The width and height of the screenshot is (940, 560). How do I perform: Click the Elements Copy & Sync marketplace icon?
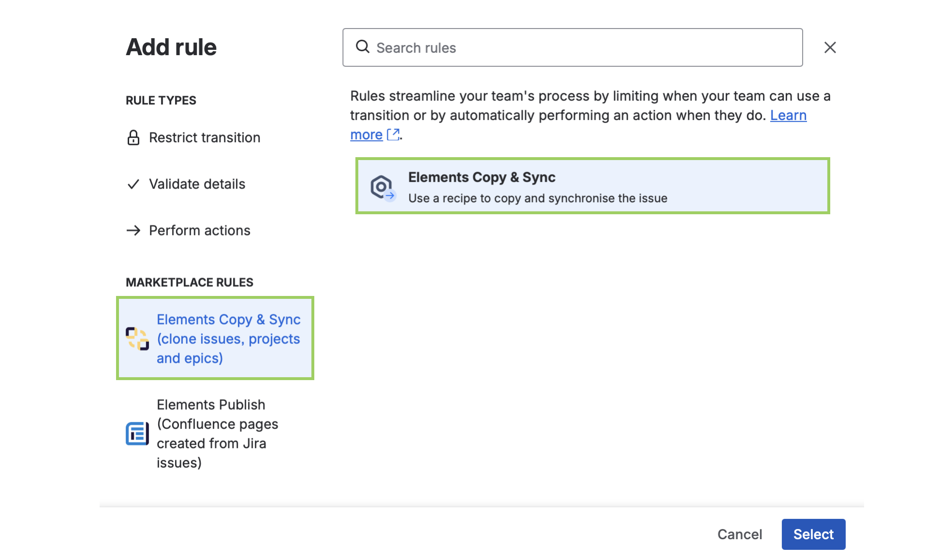coord(137,339)
